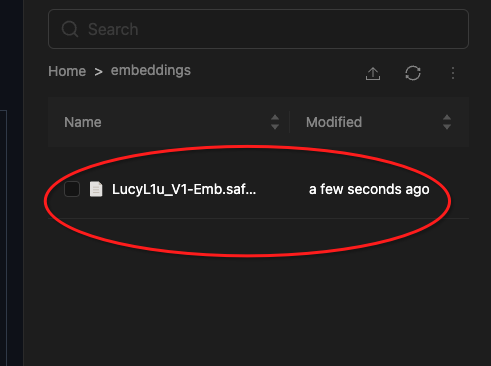Click the 'a few seconds ago' timestamp
The image size is (491, 366).
click(x=369, y=189)
